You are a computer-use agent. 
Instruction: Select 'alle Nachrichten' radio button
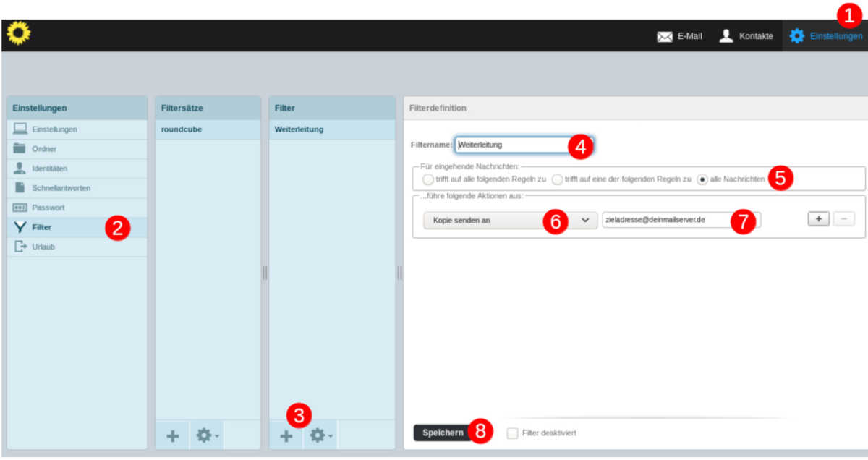coord(702,179)
